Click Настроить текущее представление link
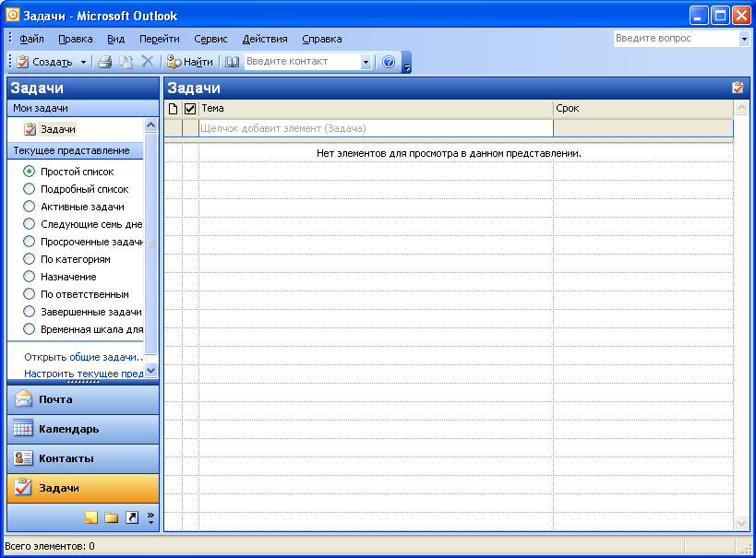 [x=83, y=374]
